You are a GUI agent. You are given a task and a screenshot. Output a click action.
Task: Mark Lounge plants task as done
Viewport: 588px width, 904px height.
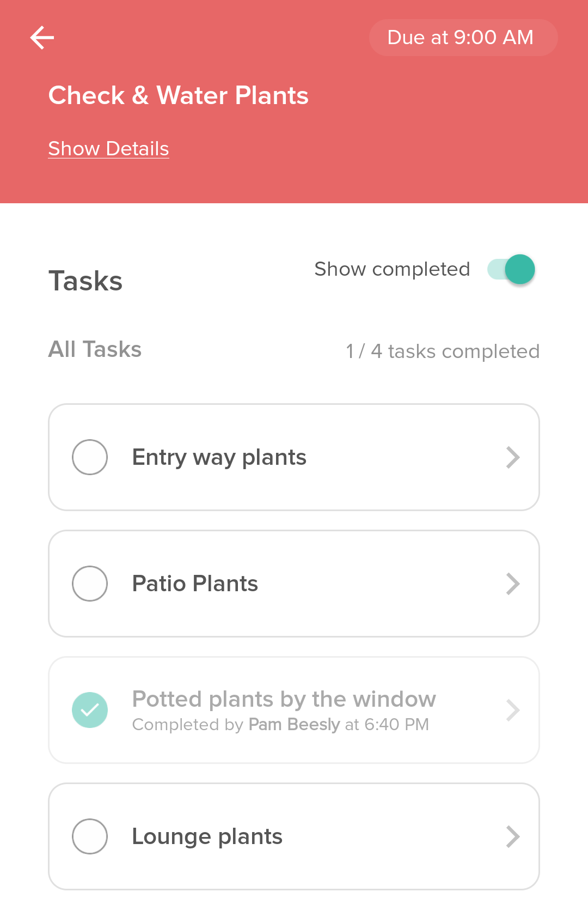click(90, 836)
